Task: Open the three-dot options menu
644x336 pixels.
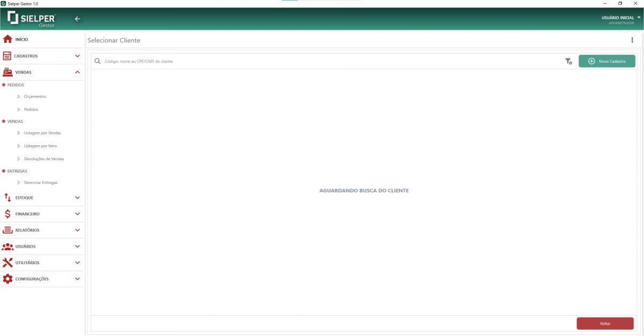Action: pos(632,40)
